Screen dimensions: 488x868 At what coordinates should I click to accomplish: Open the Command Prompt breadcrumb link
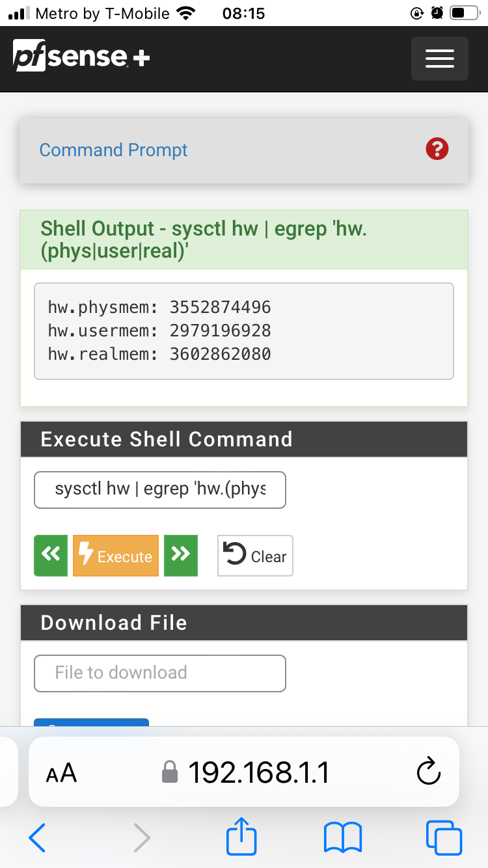[113, 150]
